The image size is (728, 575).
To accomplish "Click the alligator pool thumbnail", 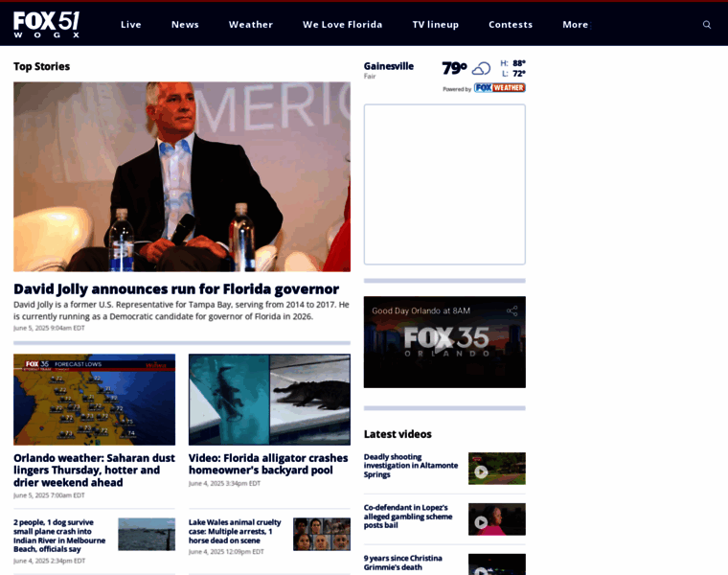I will pos(269,400).
